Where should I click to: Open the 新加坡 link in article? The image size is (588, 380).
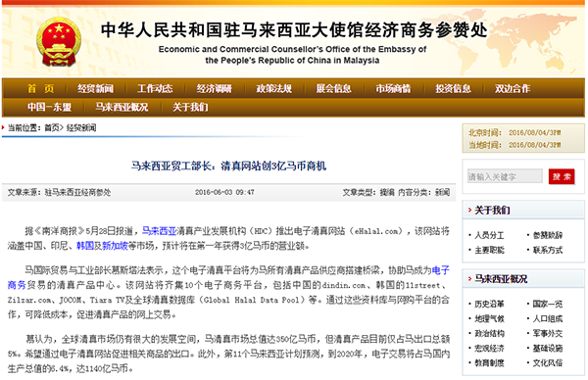point(115,246)
